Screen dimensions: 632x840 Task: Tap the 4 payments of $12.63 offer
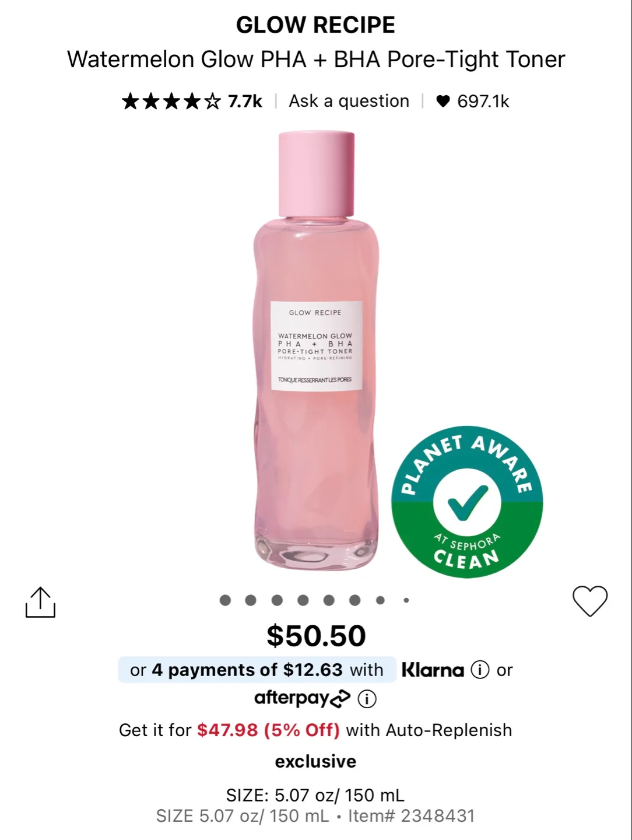click(x=257, y=670)
